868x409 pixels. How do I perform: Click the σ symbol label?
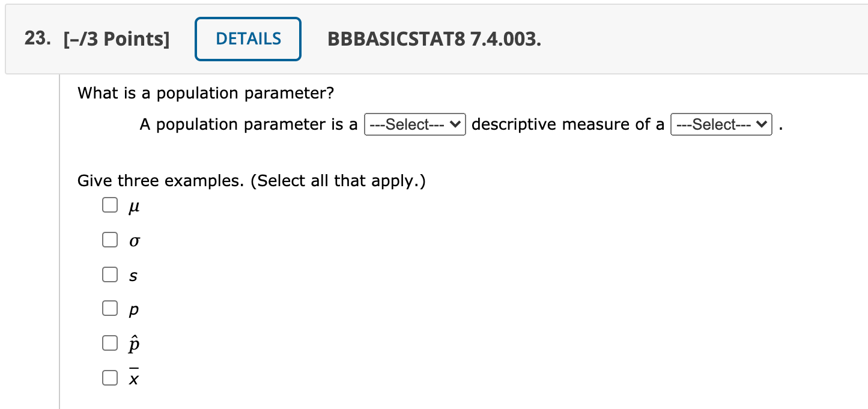(133, 240)
